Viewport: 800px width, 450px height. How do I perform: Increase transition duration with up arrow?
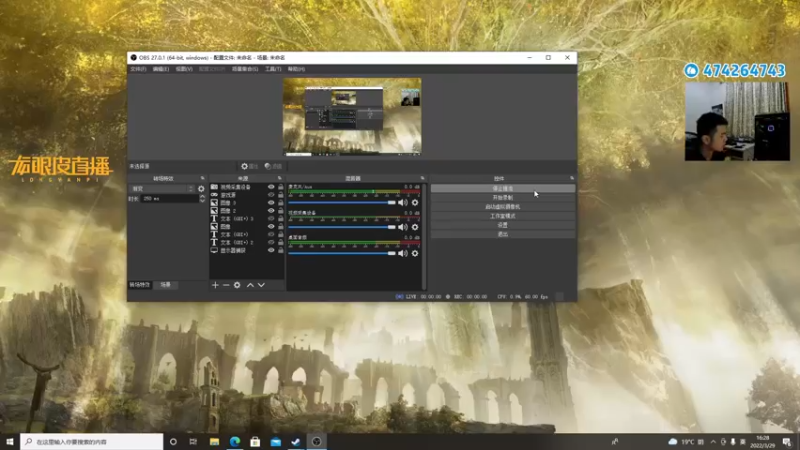coord(203,196)
